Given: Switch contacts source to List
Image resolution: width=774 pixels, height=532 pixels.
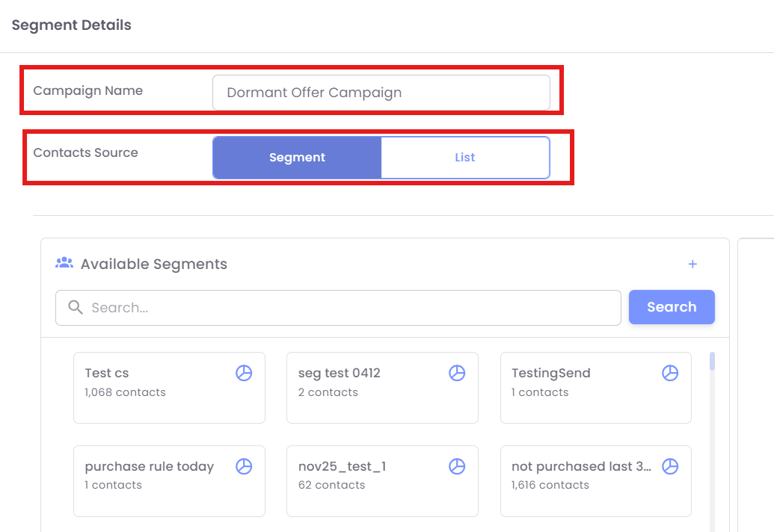Looking at the screenshot, I should coord(465,158).
